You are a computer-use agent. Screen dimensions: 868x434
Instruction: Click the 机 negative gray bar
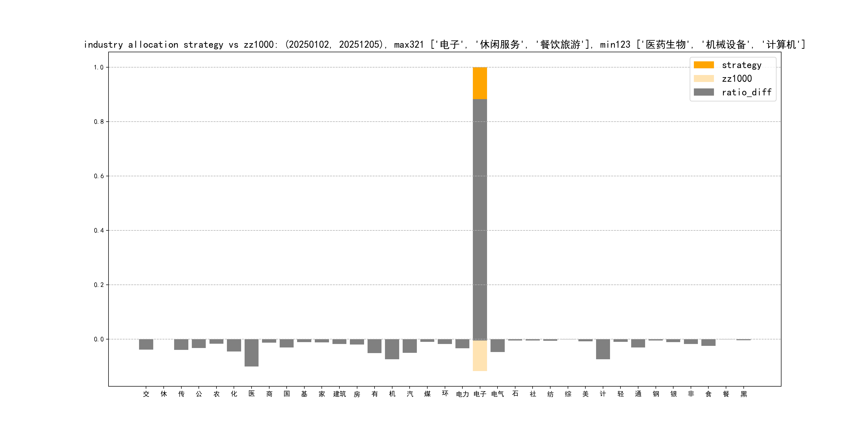click(392, 349)
